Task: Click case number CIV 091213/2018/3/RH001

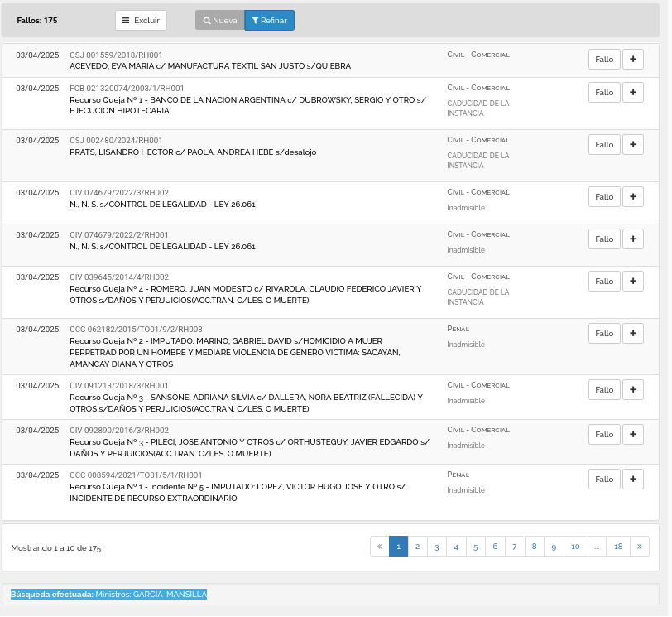Action: coord(119,386)
